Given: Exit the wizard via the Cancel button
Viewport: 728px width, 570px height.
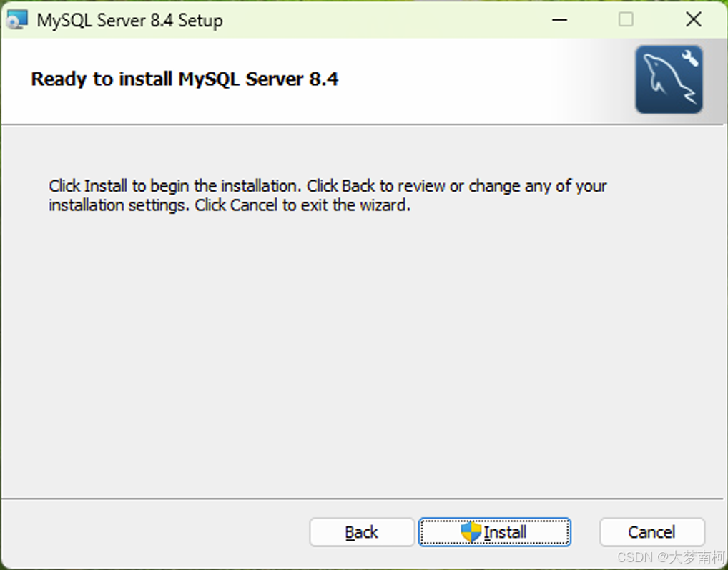Looking at the screenshot, I should click(651, 532).
